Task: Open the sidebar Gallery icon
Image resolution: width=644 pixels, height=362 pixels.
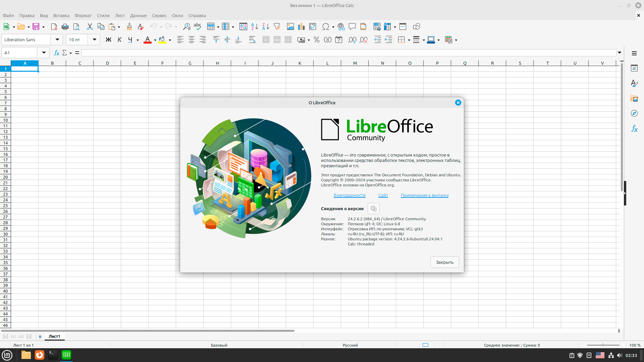Action: click(634, 99)
